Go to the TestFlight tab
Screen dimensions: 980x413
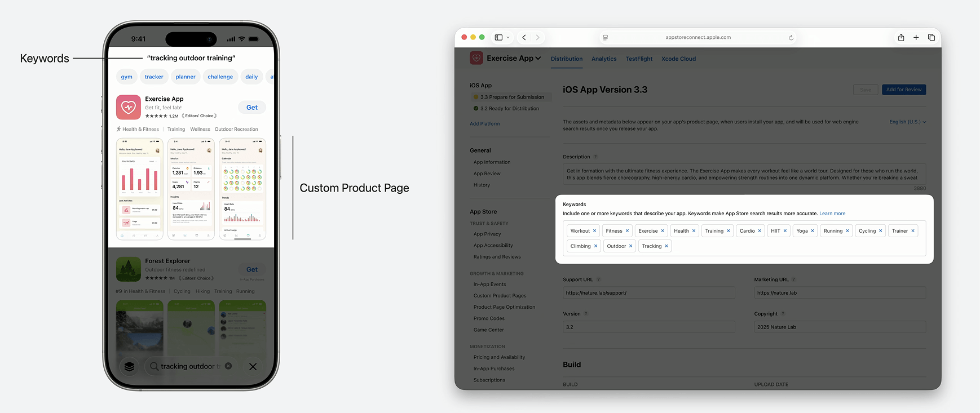coord(639,59)
